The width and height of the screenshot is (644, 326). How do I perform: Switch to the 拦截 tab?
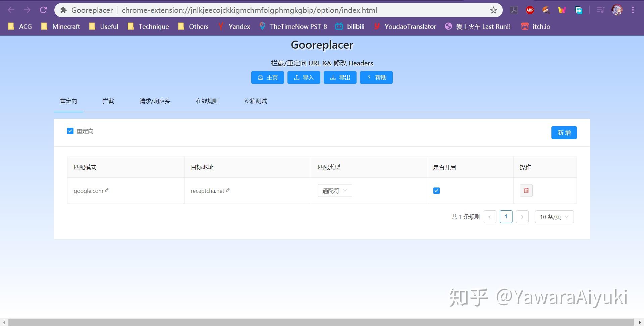[108, 101]
